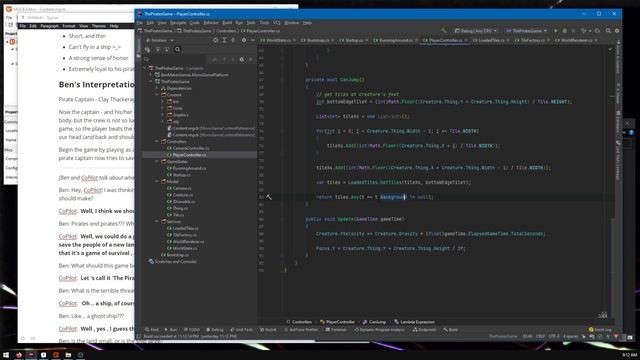Start debugging with the bug icon in toolbar
This screenshot has width=640, height=360.
(x=564, y=31)
